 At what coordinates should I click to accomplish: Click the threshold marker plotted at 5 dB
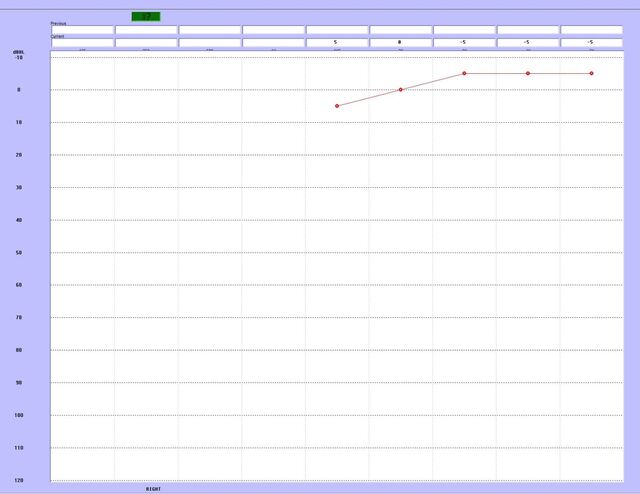point(337,106)
